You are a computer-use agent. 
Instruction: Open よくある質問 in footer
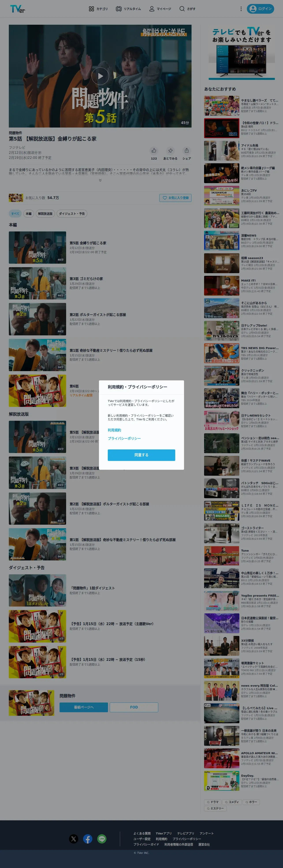(142, 833)
